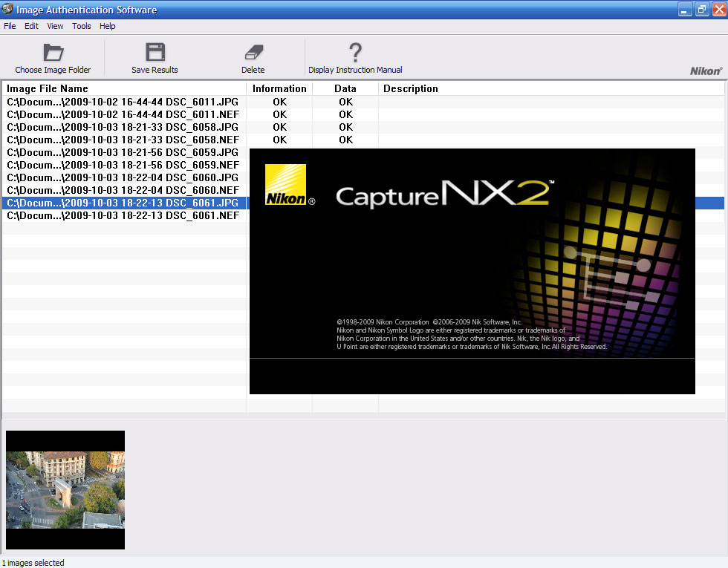Select row DSC_6059.NEF

coord(123,165)
